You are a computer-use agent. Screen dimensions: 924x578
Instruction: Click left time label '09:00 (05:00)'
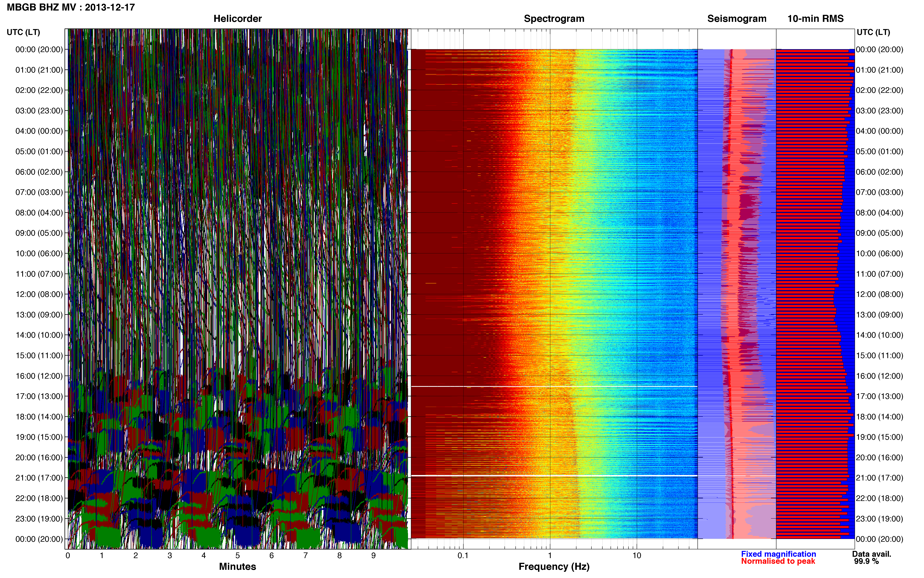39,233
